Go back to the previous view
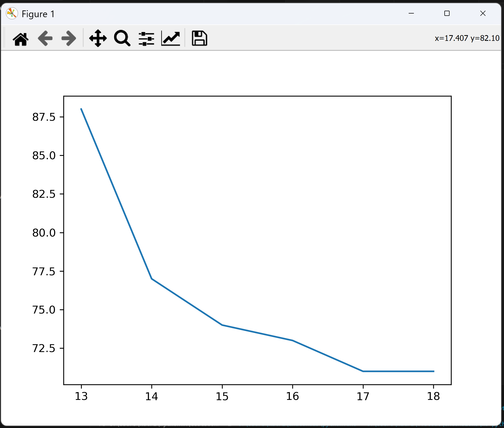Screen dimensions: 504x428 click(x=45, y=39)
